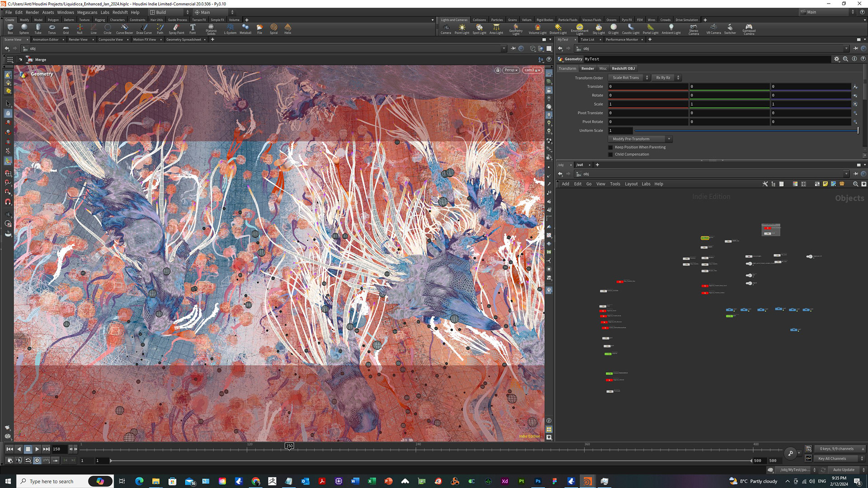Add a VR Camera
This screenshot has height=488, width=868.
(713, 29)
